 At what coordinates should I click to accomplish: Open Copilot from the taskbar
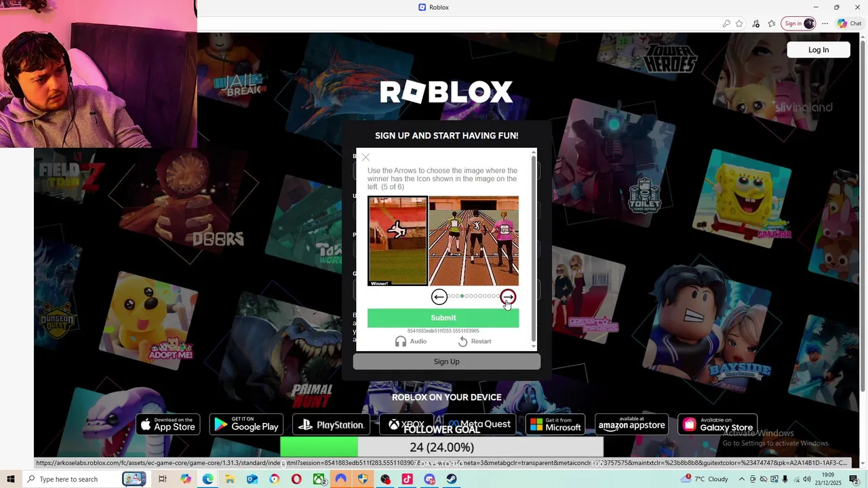coord(186,479)
